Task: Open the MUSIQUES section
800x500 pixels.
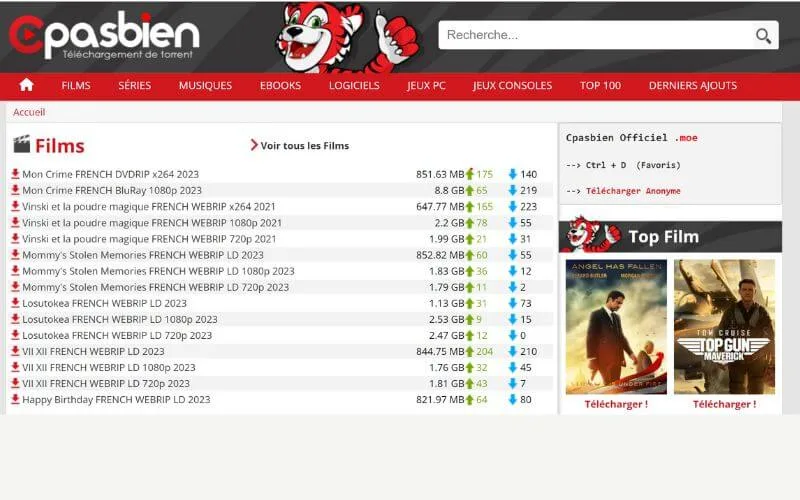Action: [x=205, y=85]
